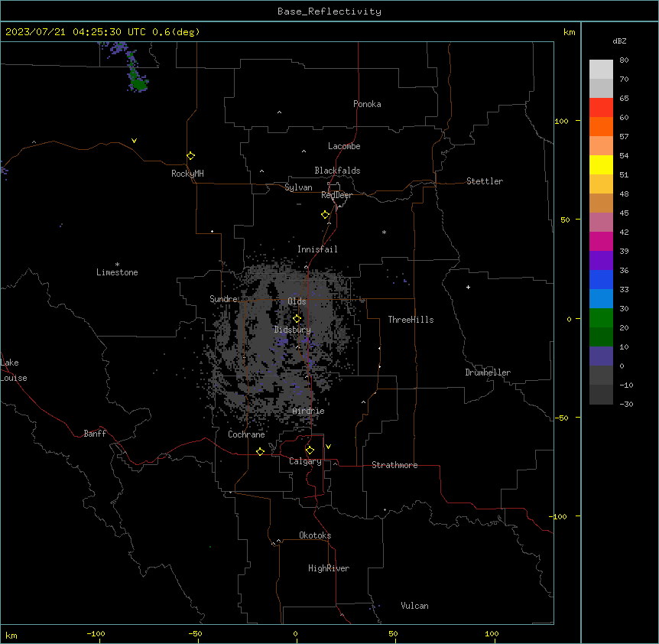Viewport: 659px width, 644px height.
Task: Select the orange 60 dBZ legend swatch
Action: pyautogui.click(x=601, y=126)
